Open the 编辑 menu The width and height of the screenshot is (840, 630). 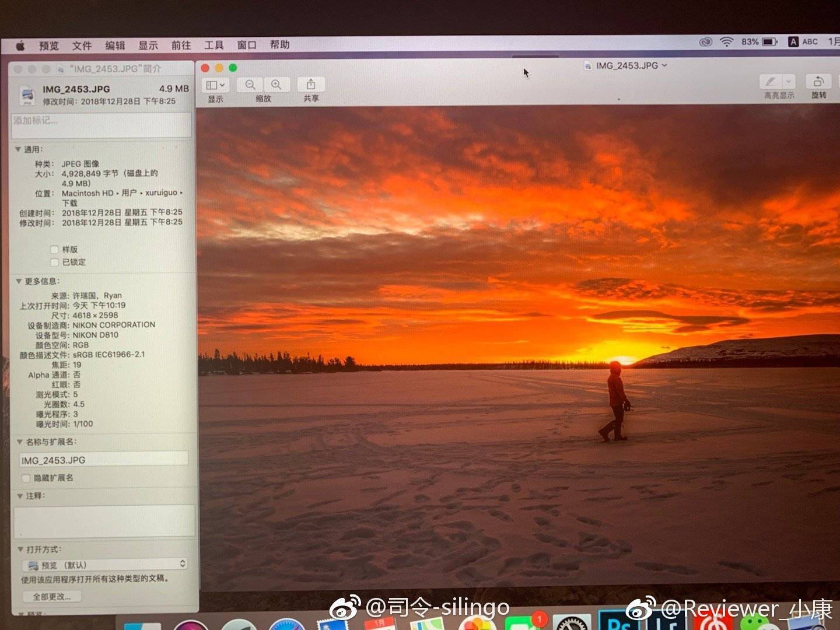tap(115, 45)
